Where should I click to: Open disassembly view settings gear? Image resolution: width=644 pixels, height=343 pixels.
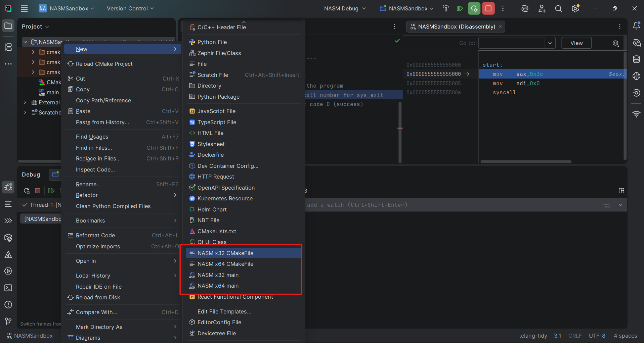click(615, 43)
